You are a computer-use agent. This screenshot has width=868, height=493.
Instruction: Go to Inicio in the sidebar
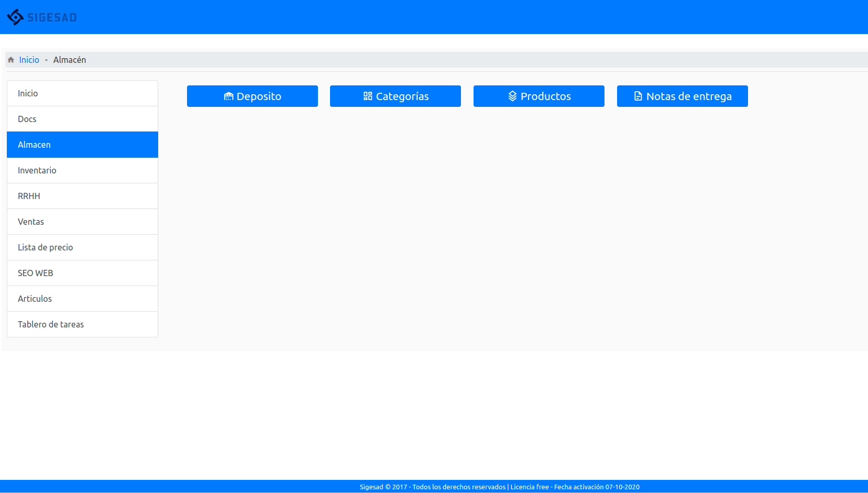click(x=82, y=93)
